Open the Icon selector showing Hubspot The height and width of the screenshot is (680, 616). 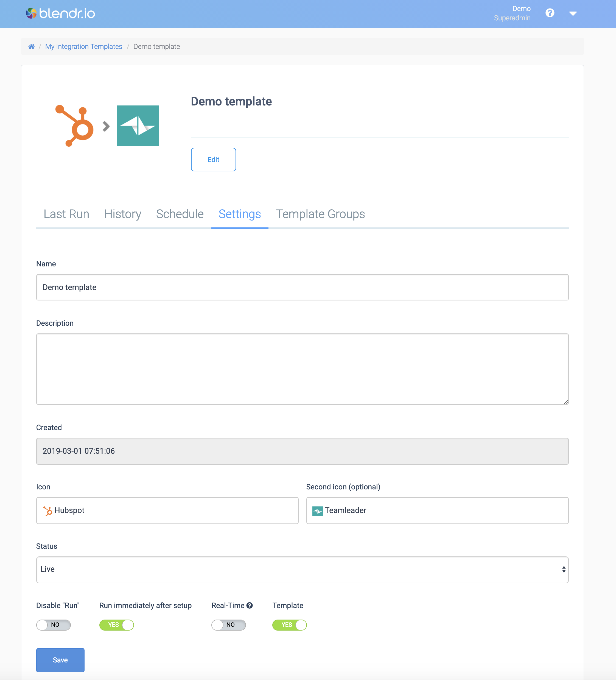[x=167, y=511]
